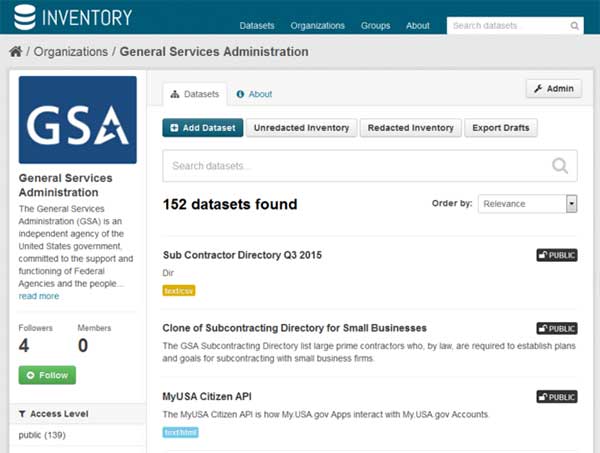Filter by public (139) access level
The width and height of the screenshot is (600, 453).
[x=40, y=436]
